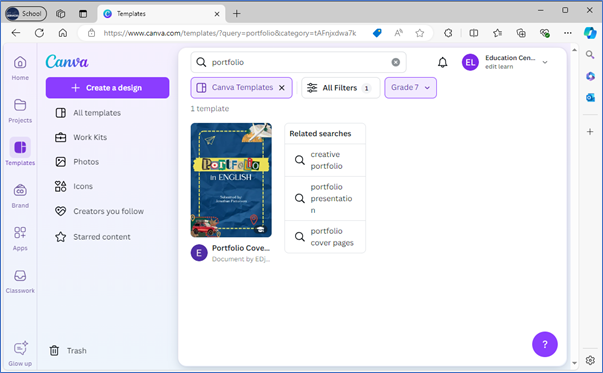Click the EL account avatar
This screenshot has width=603, height=373.
[470, 62]
